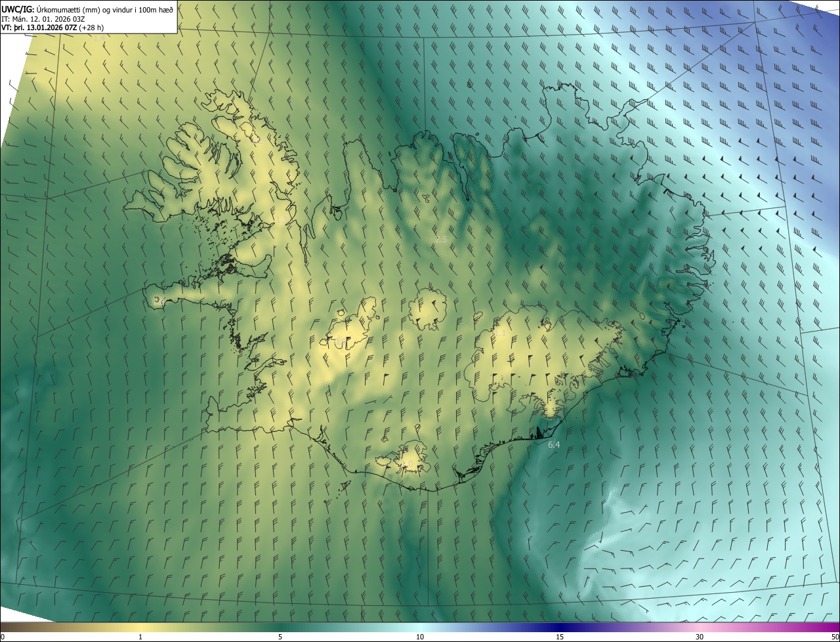Click the "0.8" value label on the western central glacier

(339, 343)
